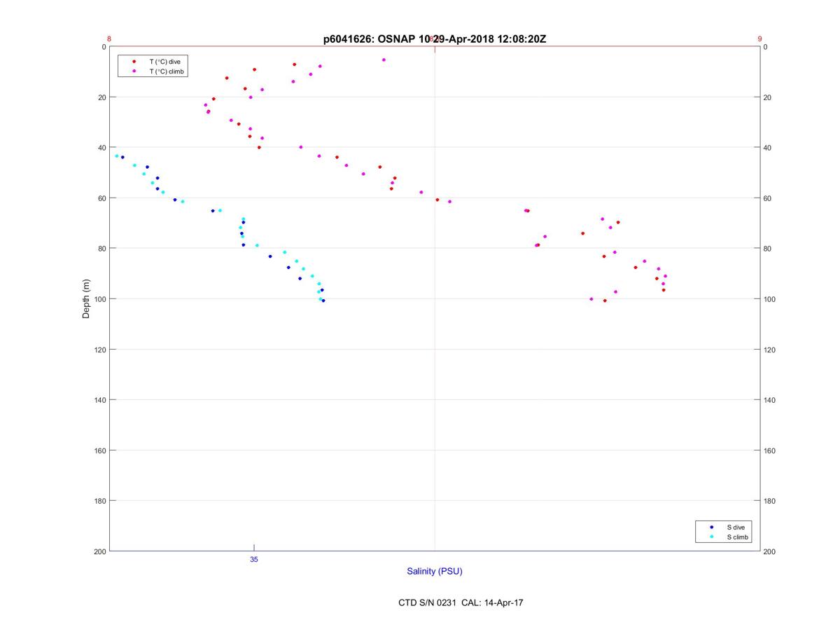Click the shallowest magenta climb point near 5 m

[384, 60]
